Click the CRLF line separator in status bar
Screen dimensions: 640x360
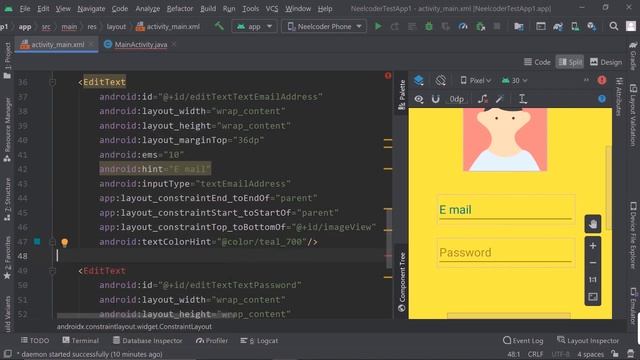point(535,354)
